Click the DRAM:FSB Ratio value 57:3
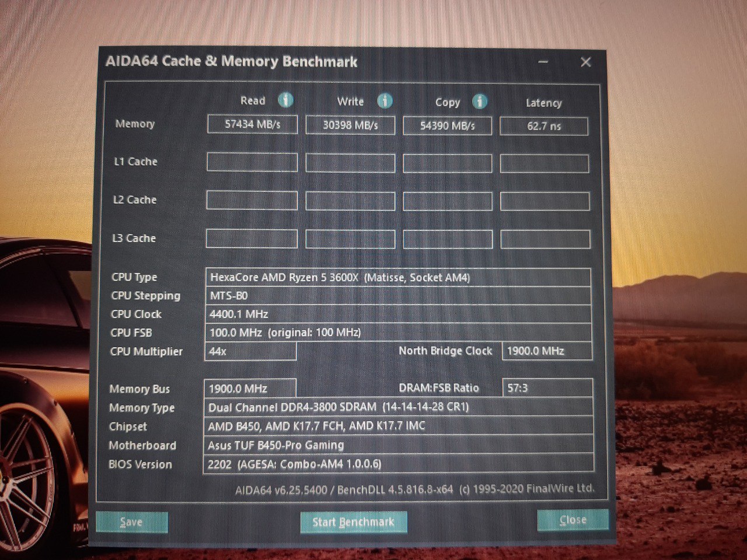The width and height of the screenshot is (747, 560). point(548,388)
